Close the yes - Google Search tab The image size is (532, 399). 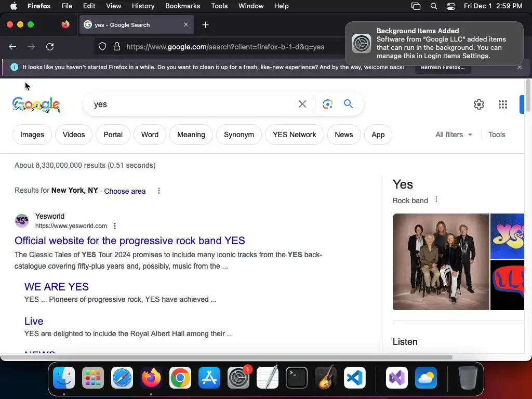[186, 25]
